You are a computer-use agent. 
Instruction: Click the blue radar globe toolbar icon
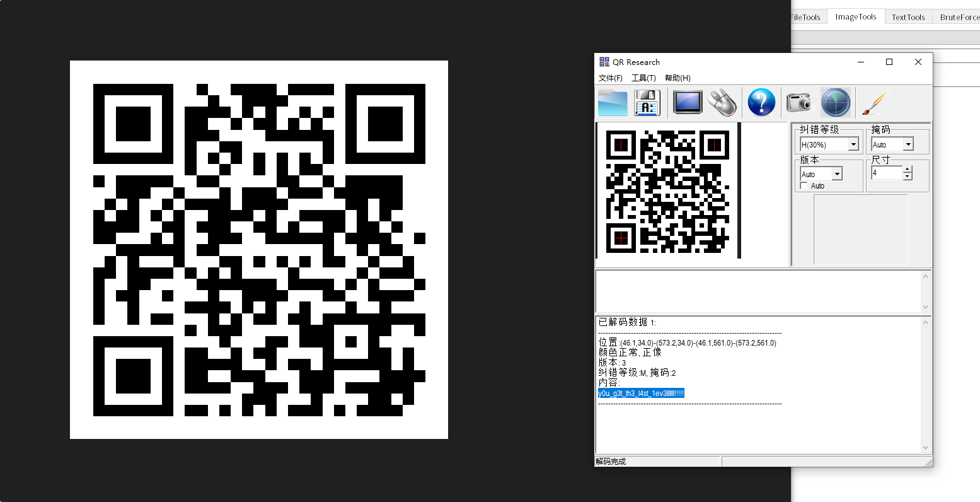836,102
